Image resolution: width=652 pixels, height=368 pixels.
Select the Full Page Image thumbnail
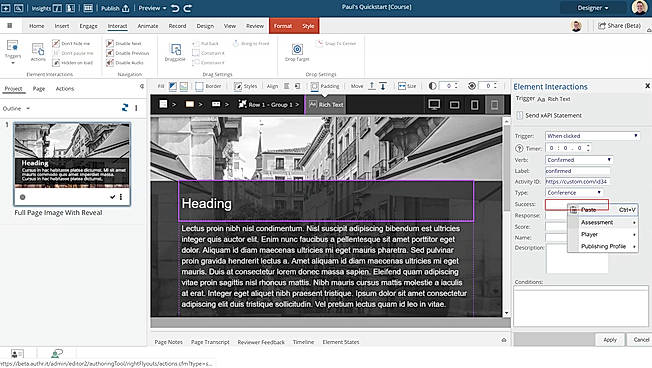point(72,164)
